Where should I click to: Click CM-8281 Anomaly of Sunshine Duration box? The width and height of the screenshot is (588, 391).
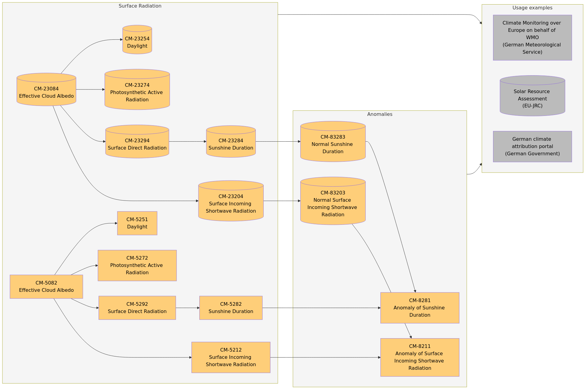tap(420, 308)
